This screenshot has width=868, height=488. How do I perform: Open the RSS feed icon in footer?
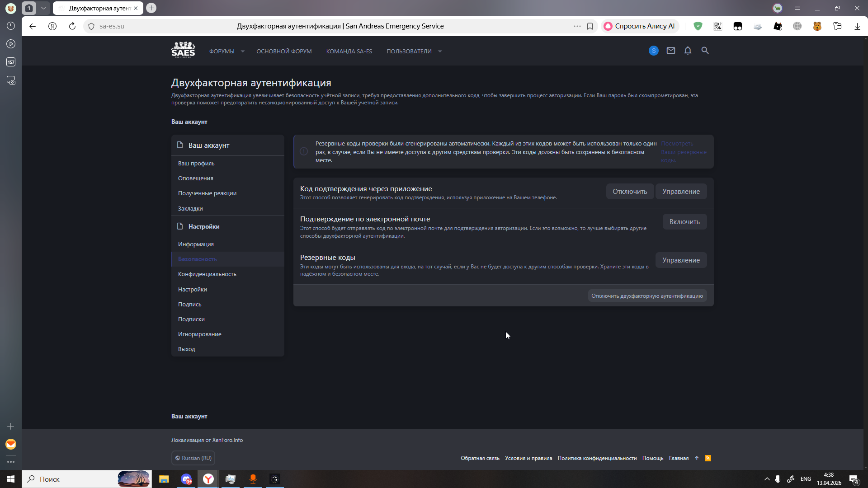[x=708, y=458]
